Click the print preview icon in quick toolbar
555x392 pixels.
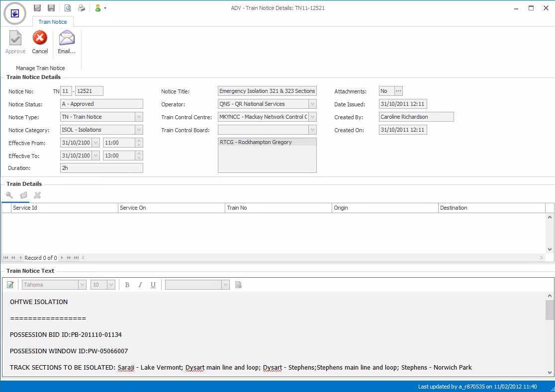click(x=68, y=8)
